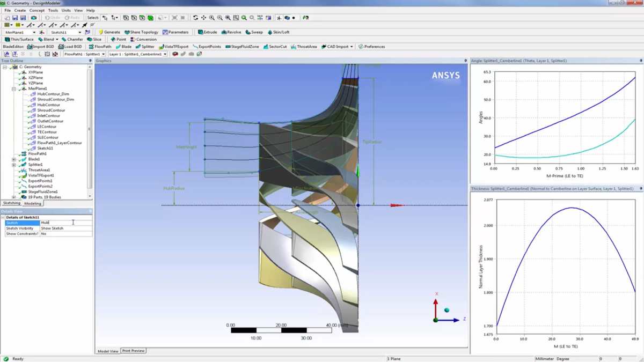Select the Slice tool
Image resolution: width=644 pixels, height=362 pixels.
94,39
